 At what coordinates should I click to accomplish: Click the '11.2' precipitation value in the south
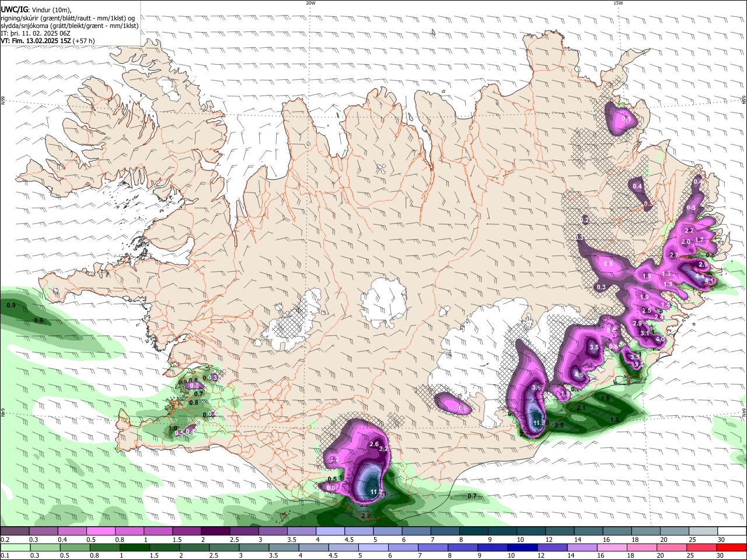pyautogui.click(x=376, y=492)
